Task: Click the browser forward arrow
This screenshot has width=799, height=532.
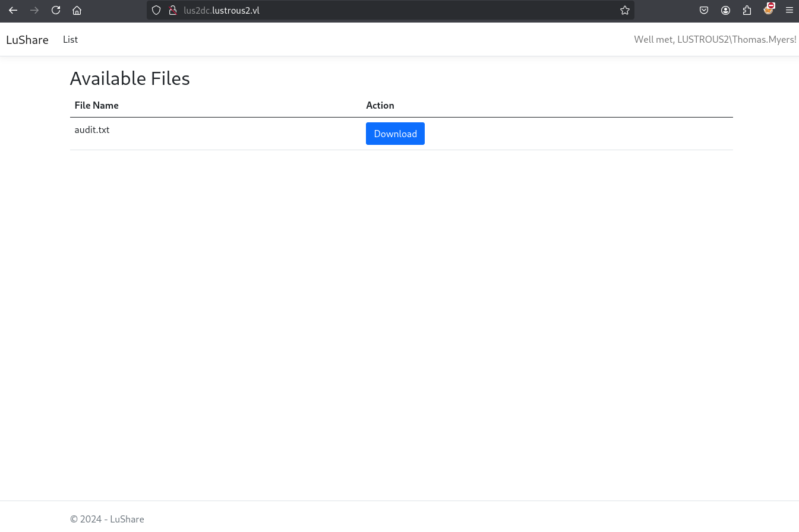Action: (x=34, y=10)
